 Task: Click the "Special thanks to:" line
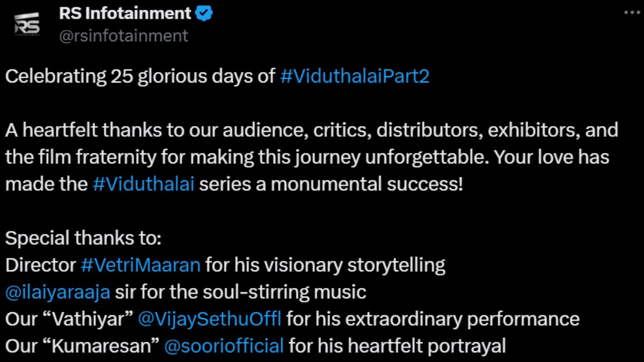click(x=83, y=238)
